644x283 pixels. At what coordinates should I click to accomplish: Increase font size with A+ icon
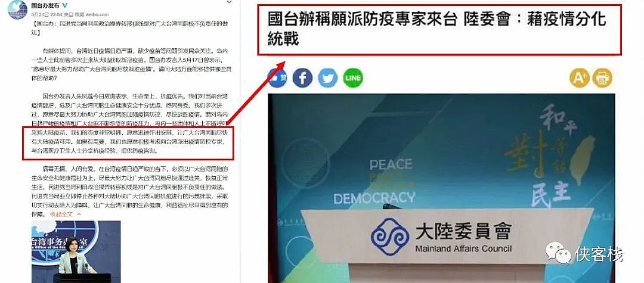(x=580, y=78)
